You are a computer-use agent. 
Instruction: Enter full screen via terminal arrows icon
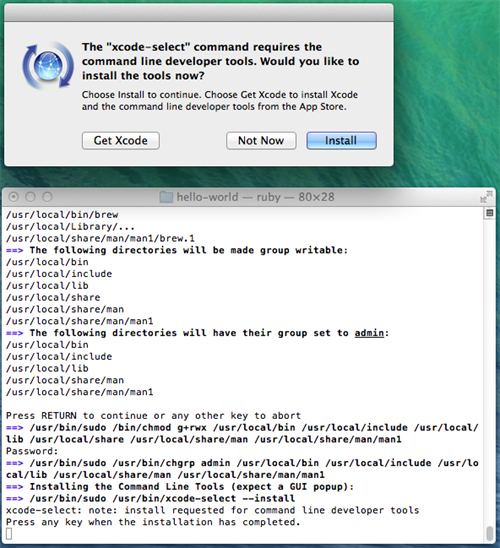[486, 196]
